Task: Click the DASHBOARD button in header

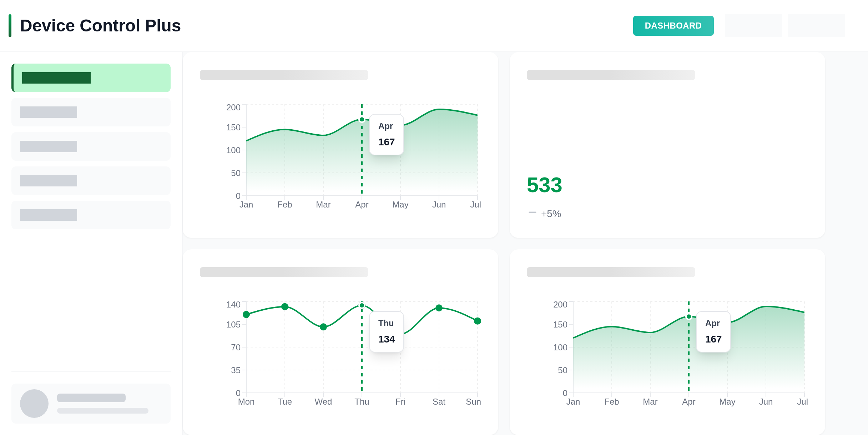Action: pos(673,26)
